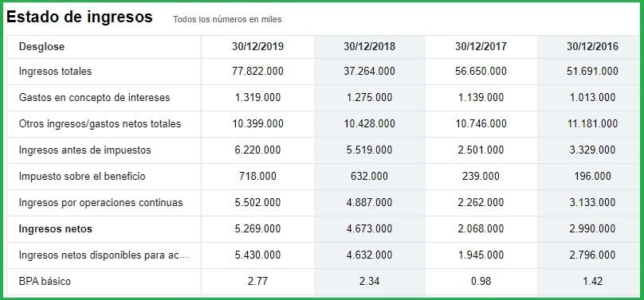Click value 56.650.000
The image size is (644, 300).
click(x=481, y=72)
